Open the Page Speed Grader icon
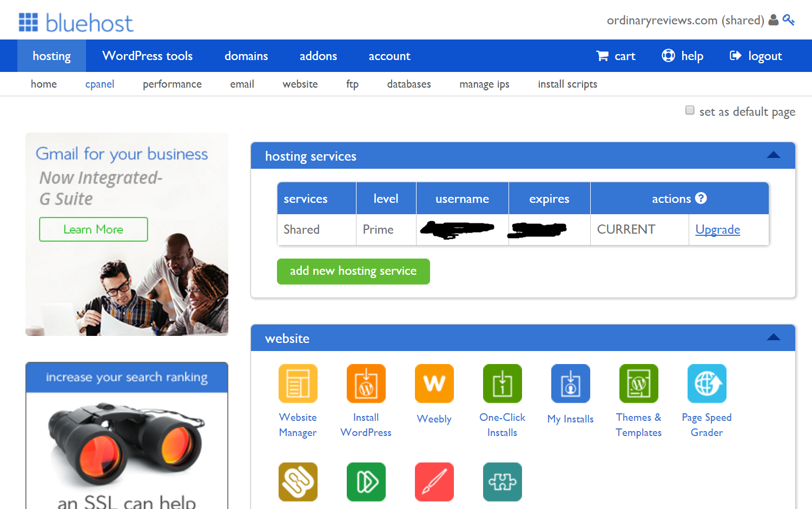This screenshot has height=509, width=812. (x=707, y=384)
